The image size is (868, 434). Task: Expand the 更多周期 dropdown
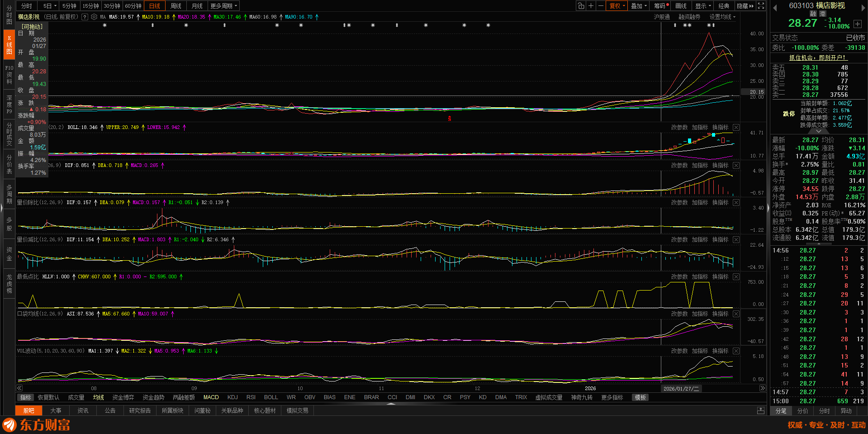[x=223, y=6]
